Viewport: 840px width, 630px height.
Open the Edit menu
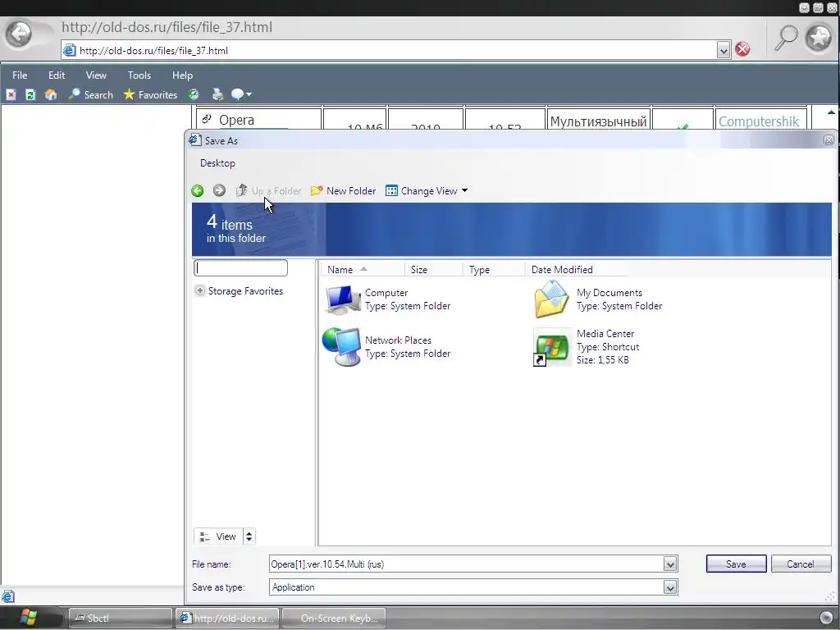tap(57, 75)
